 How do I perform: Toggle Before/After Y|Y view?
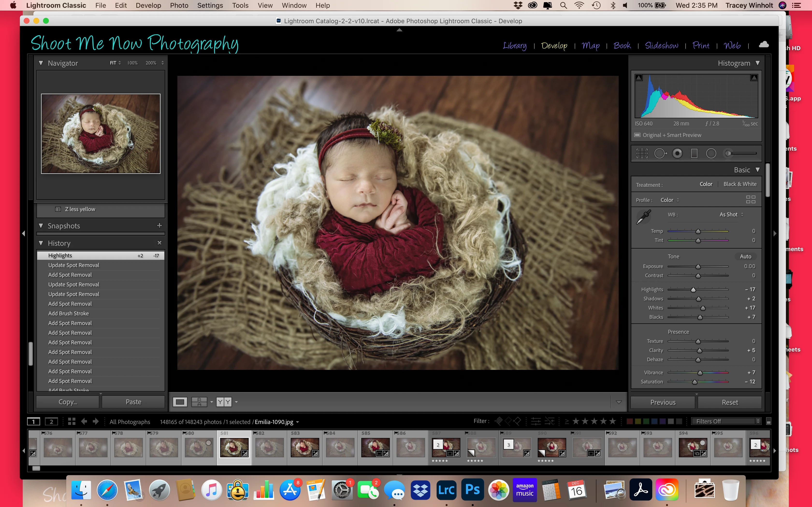pyautogui.click(x=224, y=402)
